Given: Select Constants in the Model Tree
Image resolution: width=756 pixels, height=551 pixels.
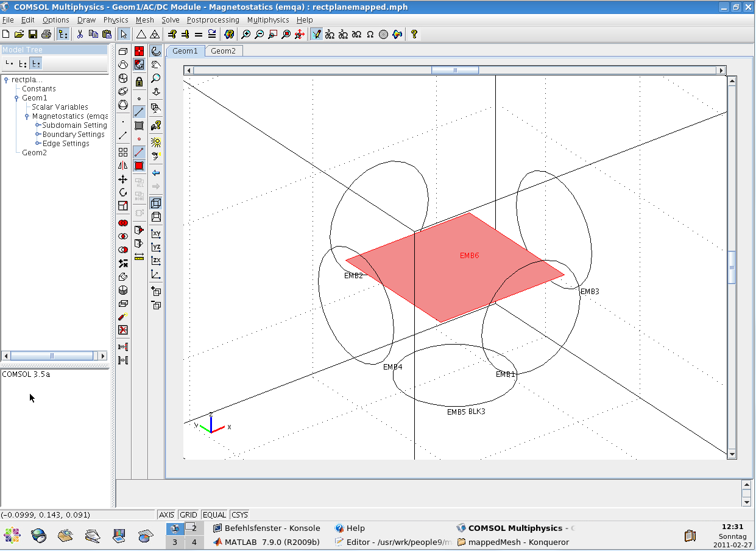Looking at the screenshot, I should pyautogui.click(x=38, y=89).
